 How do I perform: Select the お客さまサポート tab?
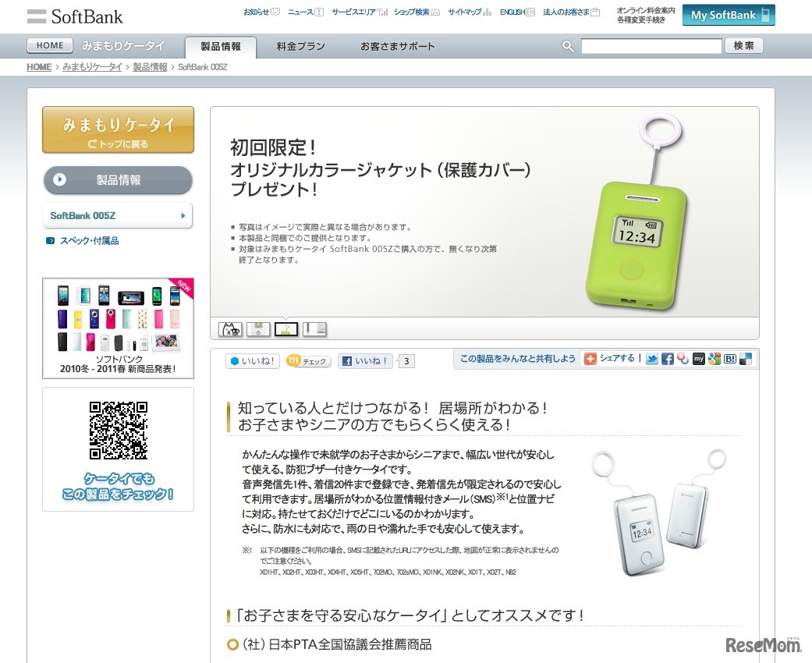(398, 47)
